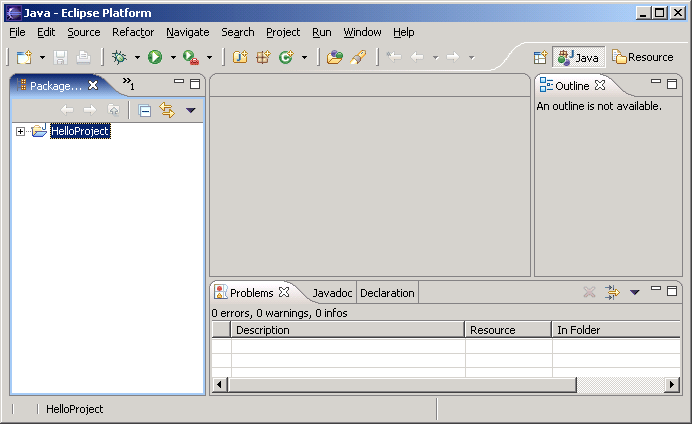Open the New Java Class dropdown arrow
Image resolution: width=692 pixels, height=424 pixels.
[x=304, y=57]
